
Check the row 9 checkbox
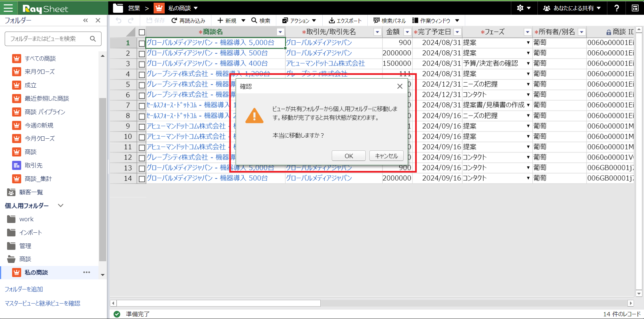click(142, 127)
